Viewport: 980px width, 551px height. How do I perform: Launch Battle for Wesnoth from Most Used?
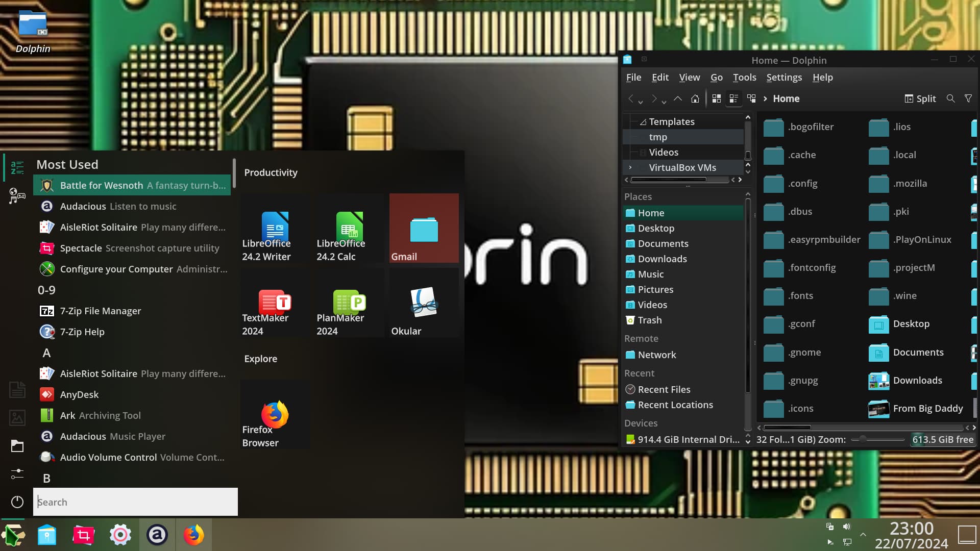[x=132, y=185]
